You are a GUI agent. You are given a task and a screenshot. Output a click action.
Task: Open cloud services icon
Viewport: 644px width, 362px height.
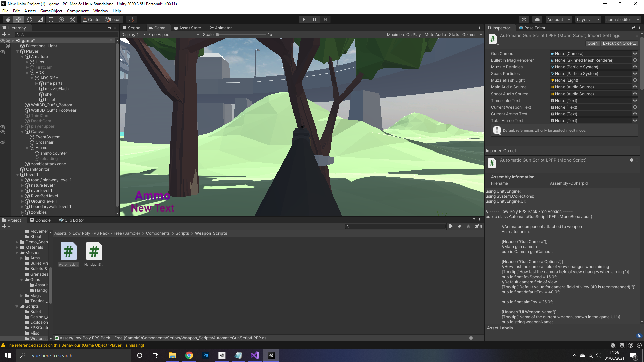(537, 19)
